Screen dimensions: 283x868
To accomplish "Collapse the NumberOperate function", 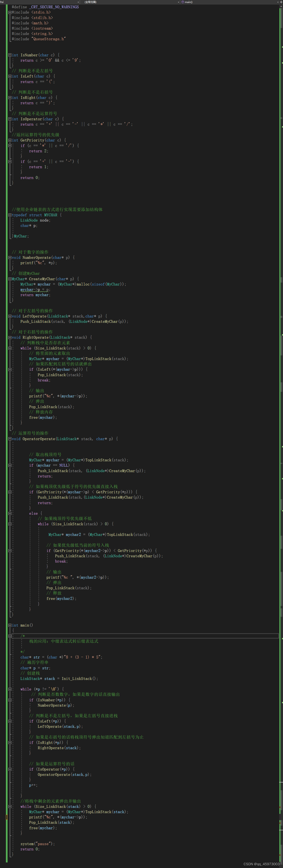I will tap(10, 258).
